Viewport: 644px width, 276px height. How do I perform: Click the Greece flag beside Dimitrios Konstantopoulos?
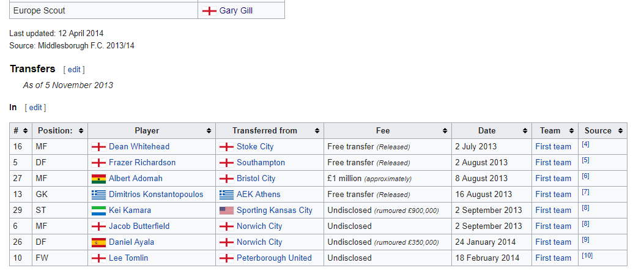[98, 195]
